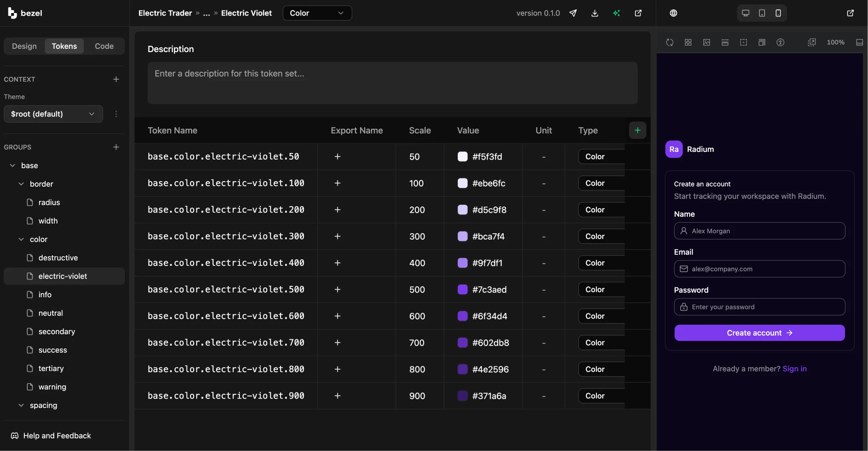Click scale value 600
868x451 pixels.
pos(417,316)
